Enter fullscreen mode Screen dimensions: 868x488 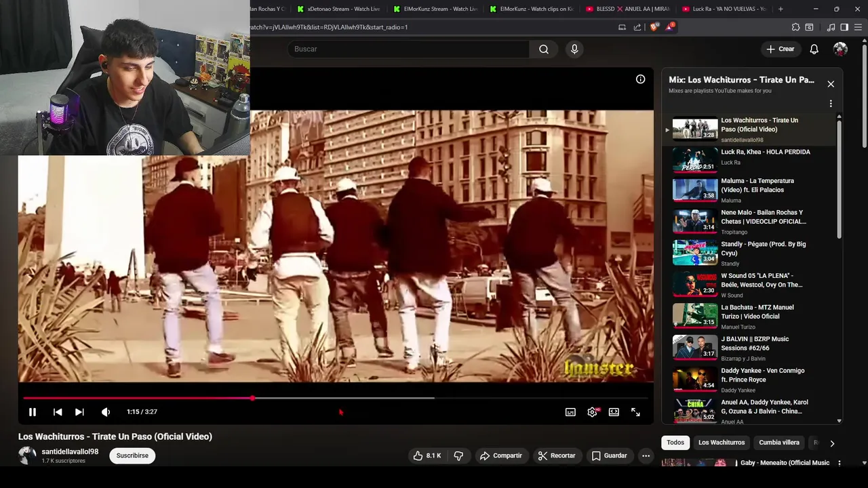[635, 412]
